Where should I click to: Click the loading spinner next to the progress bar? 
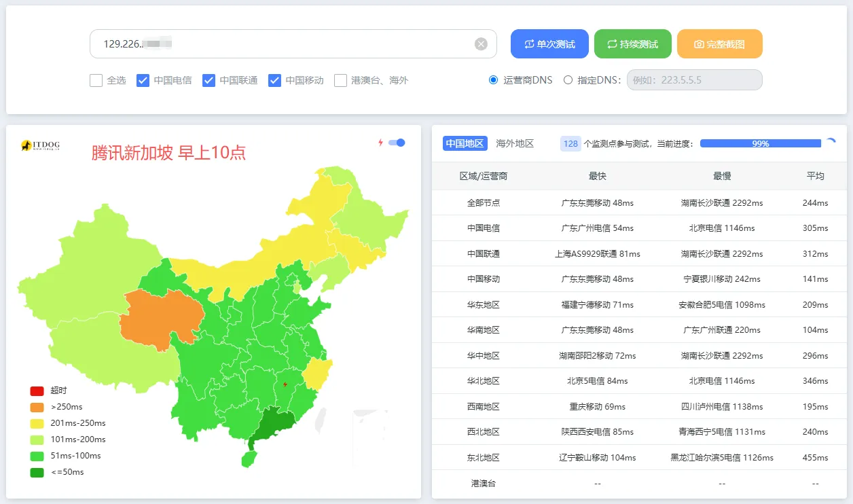[831, 143]
